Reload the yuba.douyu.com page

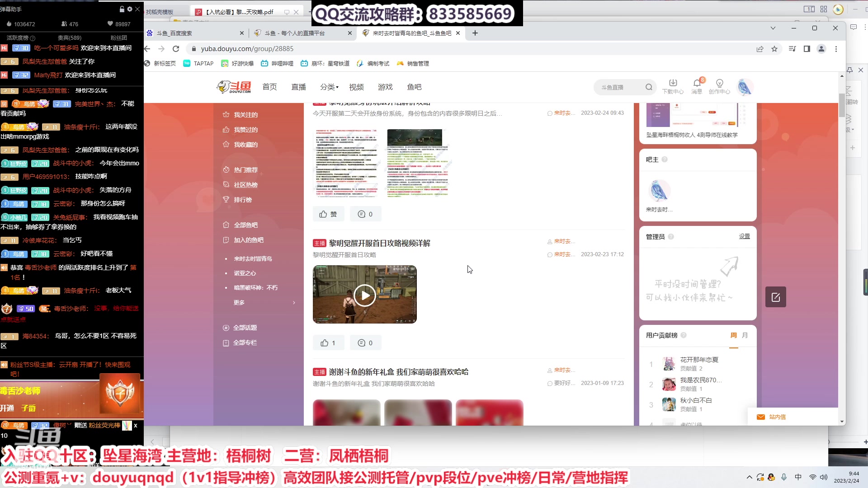click(x=176, y=49)
